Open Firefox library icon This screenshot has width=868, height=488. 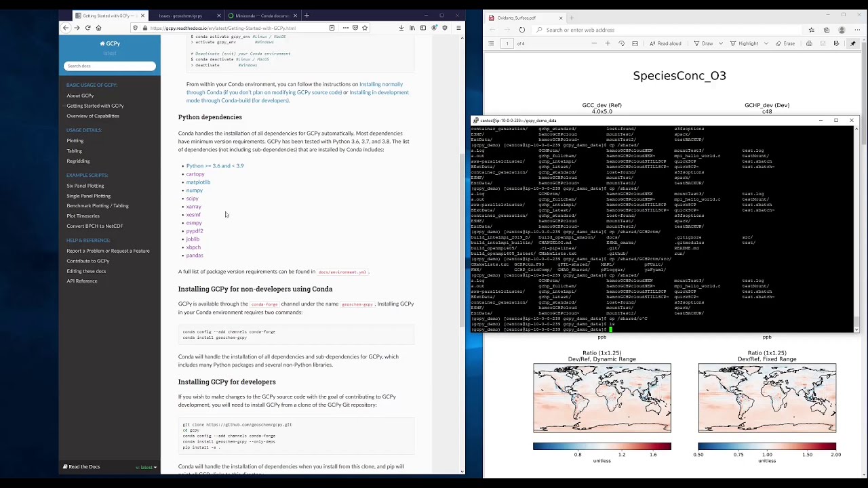click(412, 28)
